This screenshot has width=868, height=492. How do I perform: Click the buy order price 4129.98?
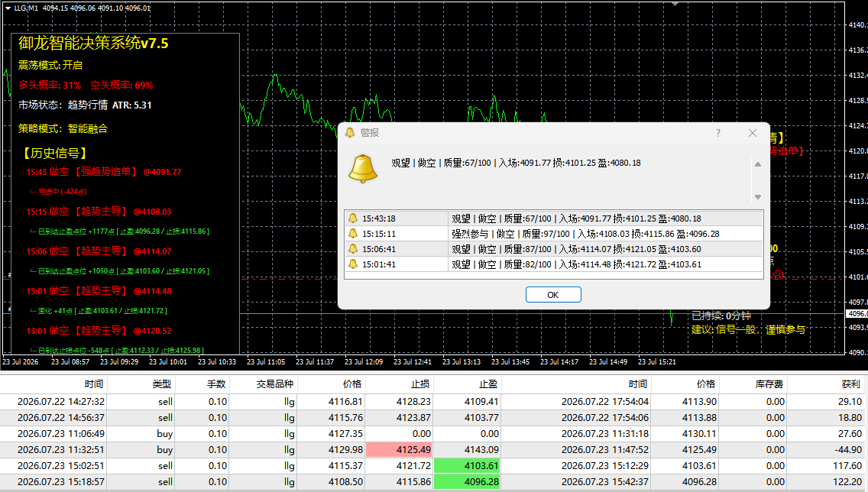pyautogui.click(x=346, y=449)
